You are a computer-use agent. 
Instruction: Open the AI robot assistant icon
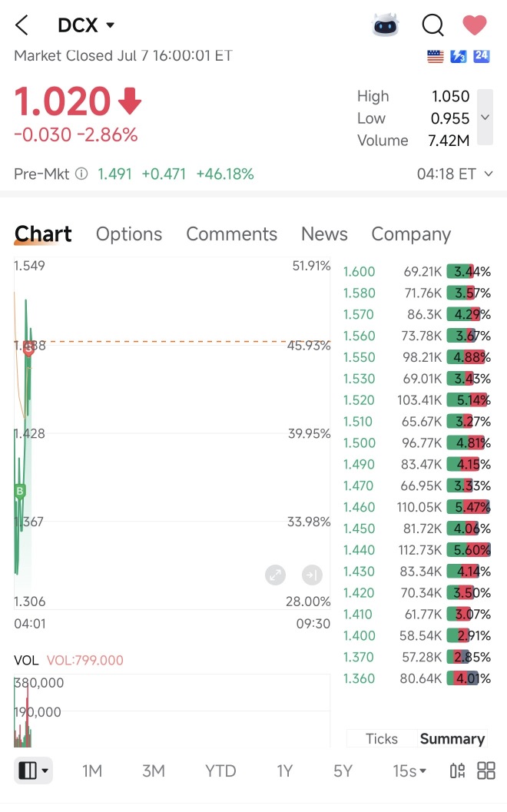386,25
